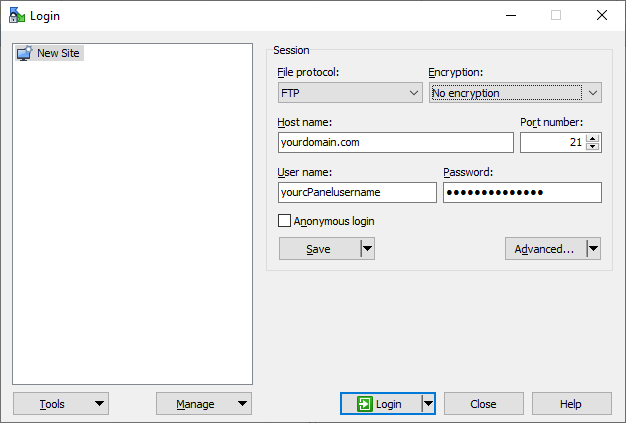Click into the Password field
Image resolution: width=626 pixels, height=423 pixels.
(x=522, y=193)
